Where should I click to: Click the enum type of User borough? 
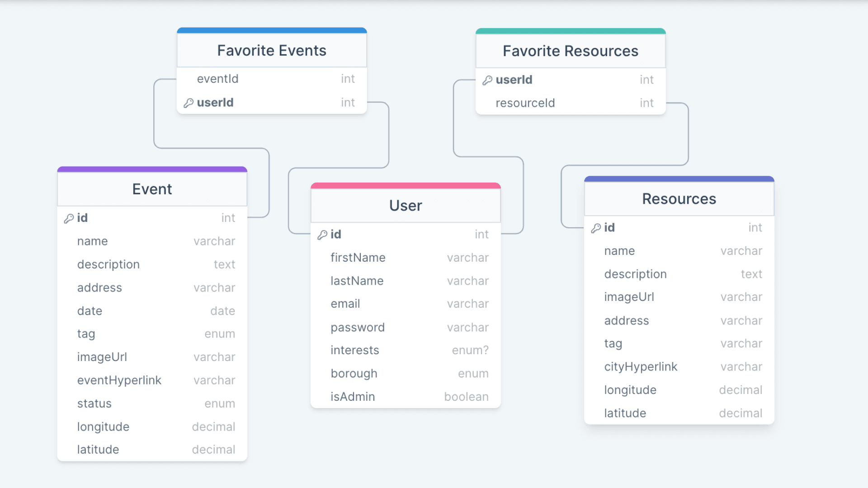[x=473, y=374]
